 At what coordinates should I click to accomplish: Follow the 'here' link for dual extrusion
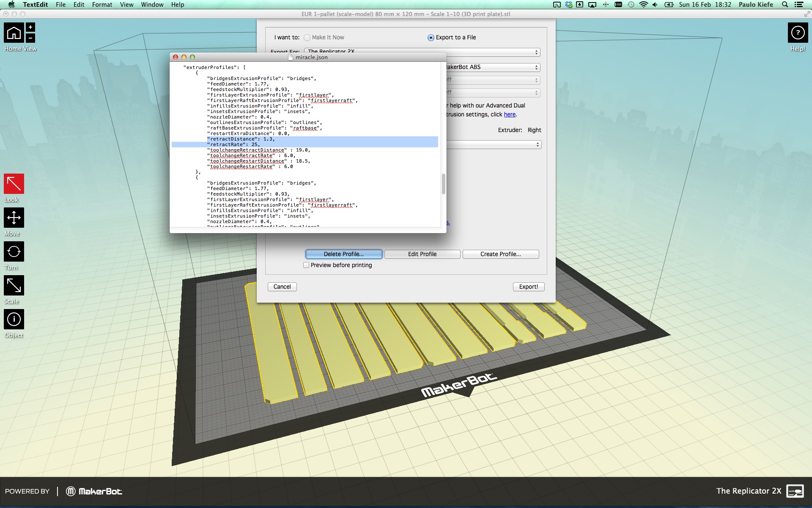pos(510,114)
